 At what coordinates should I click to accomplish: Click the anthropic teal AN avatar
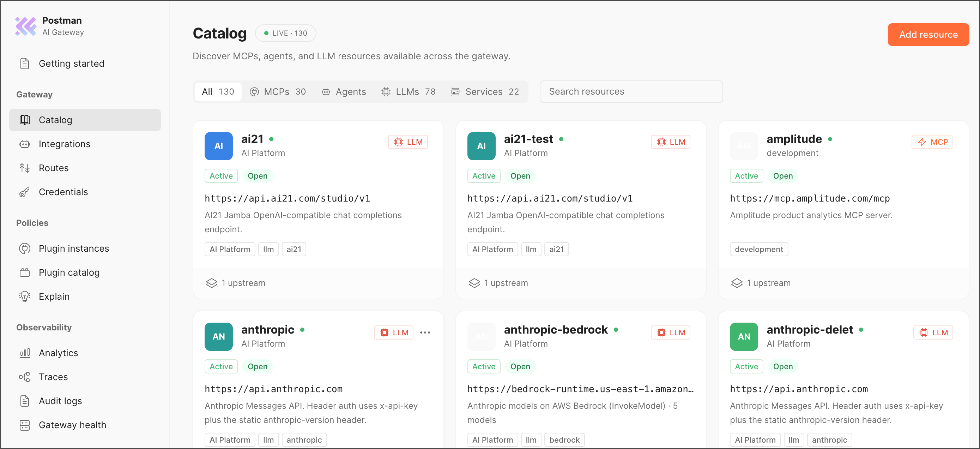[218, 337]
